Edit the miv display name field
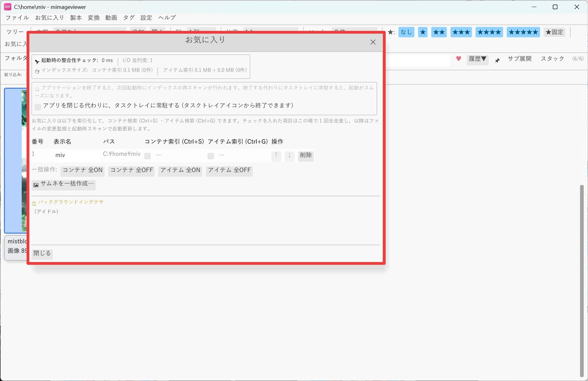This screenshot has height=381, width=588. click(x=76, y=155)
